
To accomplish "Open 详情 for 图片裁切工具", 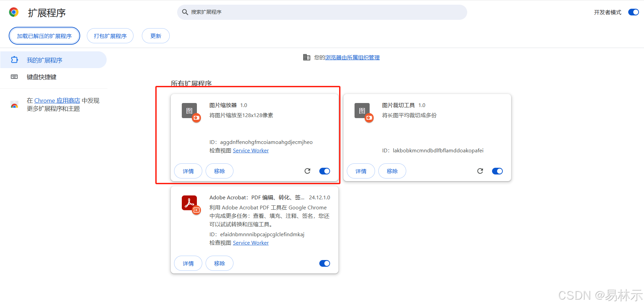I will click(x=361, y=171).
